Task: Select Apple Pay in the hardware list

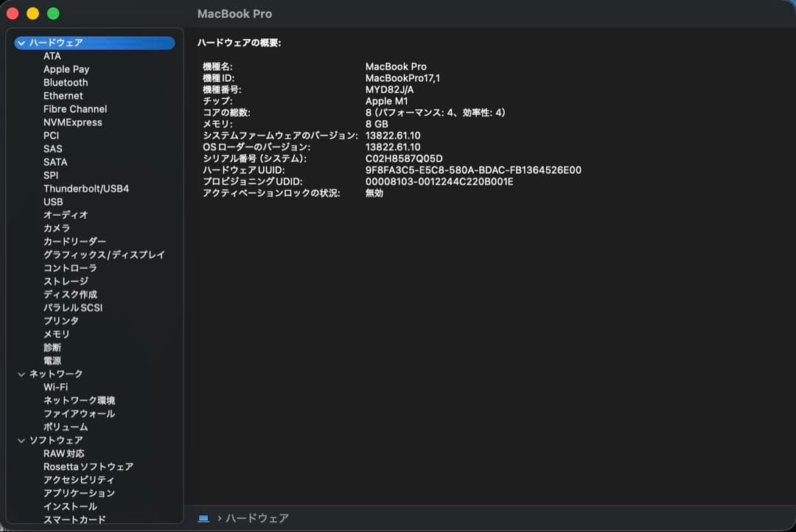Action: (64, 69)
